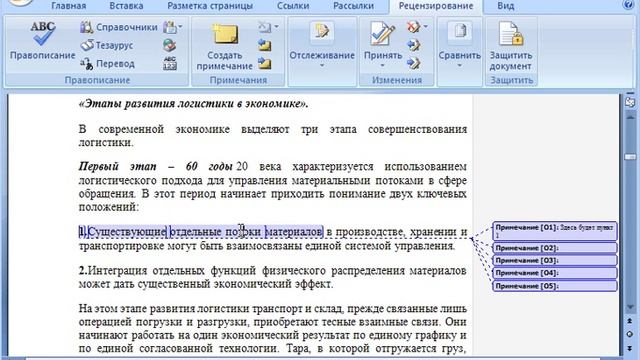Select comment balloon Примечание [О5]
640x360 pixels.
pyautogui.click(x=555, y=286)
